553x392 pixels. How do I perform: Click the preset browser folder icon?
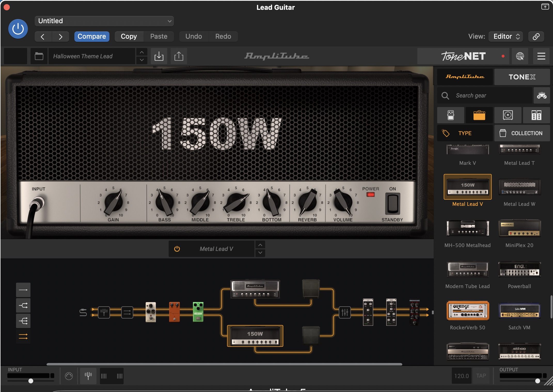click(39, 56)
